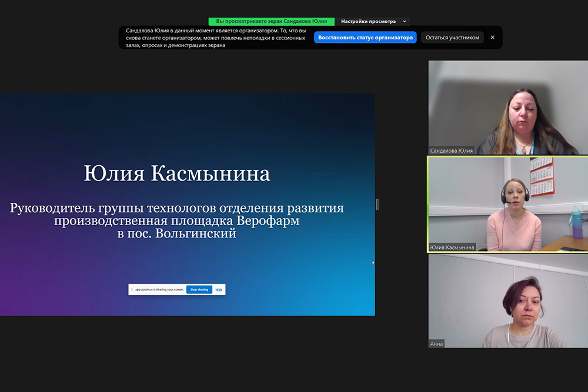Click the green screen-viewing status banner
This screenshot has height=392, width=588.
271,21
